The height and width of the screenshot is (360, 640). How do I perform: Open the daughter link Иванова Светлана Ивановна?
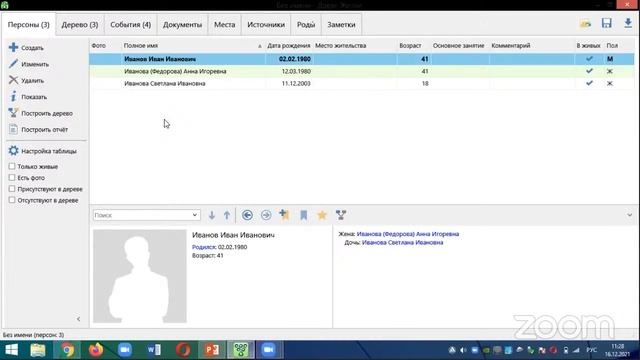click(402, 242)
